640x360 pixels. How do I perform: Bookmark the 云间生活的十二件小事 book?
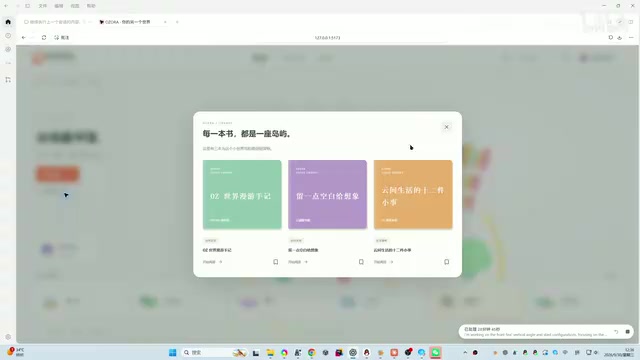click(x=447, y=262)
